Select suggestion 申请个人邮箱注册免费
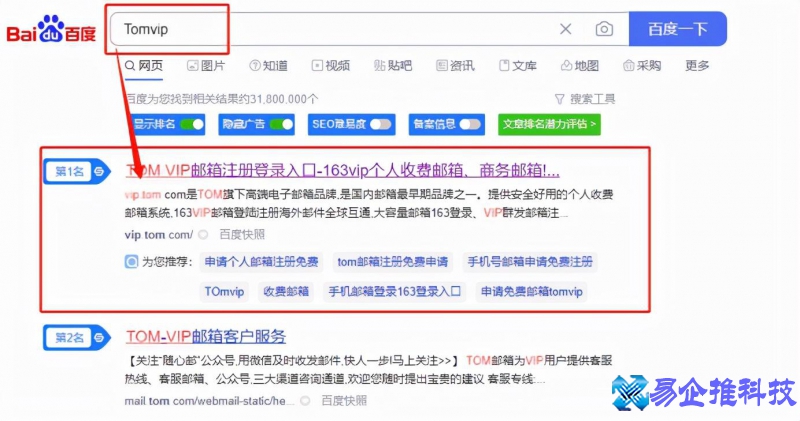This screenshot has height=421, width=800. (x=261, y=262)
